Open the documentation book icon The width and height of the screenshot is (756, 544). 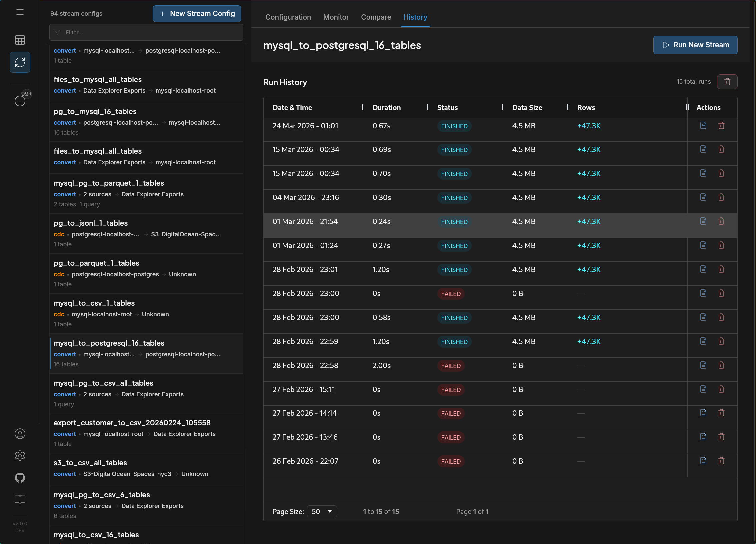[20, 499]
